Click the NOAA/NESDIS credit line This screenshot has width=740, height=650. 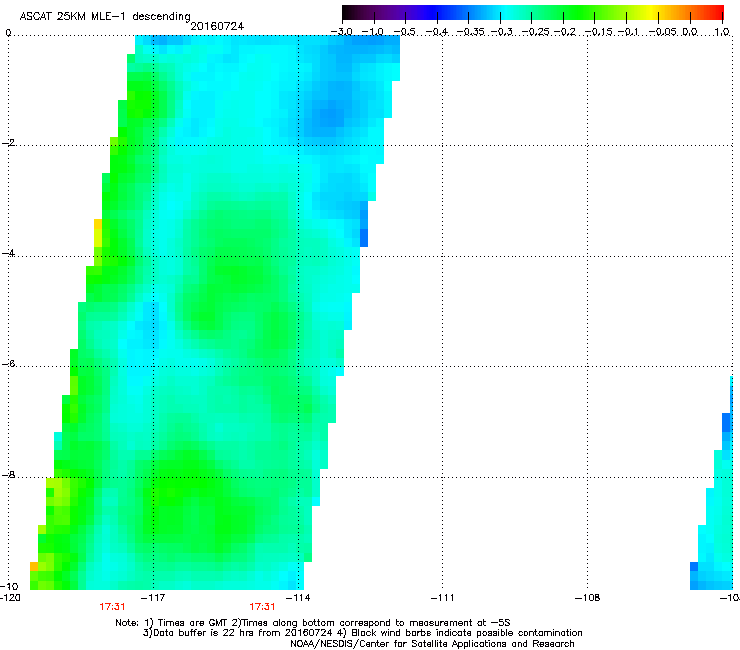pos(432,643)
